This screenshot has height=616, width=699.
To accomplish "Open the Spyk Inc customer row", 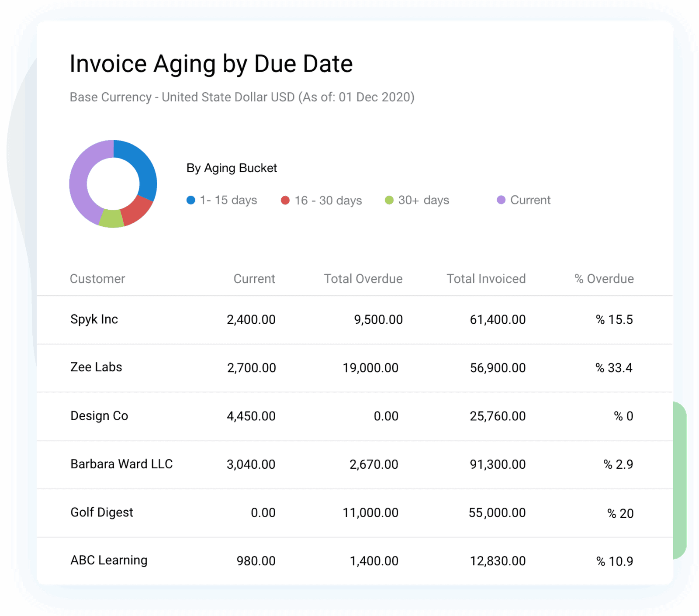I will [x=94, y=319].
